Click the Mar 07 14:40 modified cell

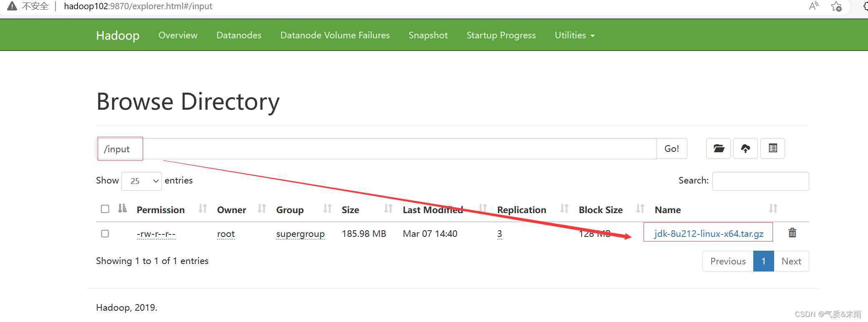[x=430, y=234]
